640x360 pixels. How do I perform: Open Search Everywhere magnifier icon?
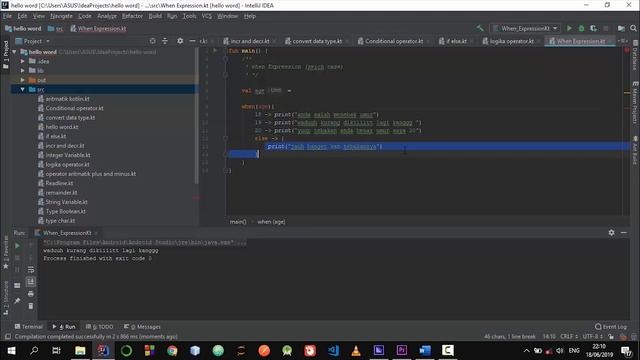(x=633, y=28)
